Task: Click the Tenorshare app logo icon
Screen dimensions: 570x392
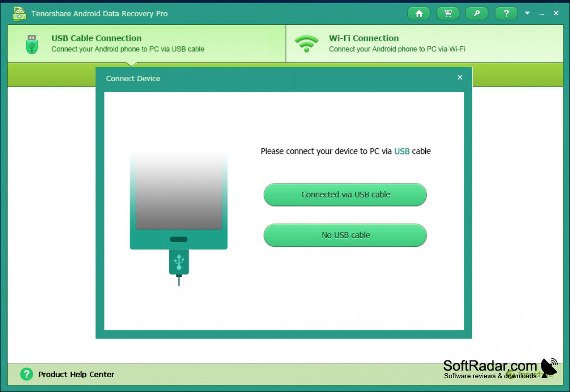Action: click(x=19, y=14)
